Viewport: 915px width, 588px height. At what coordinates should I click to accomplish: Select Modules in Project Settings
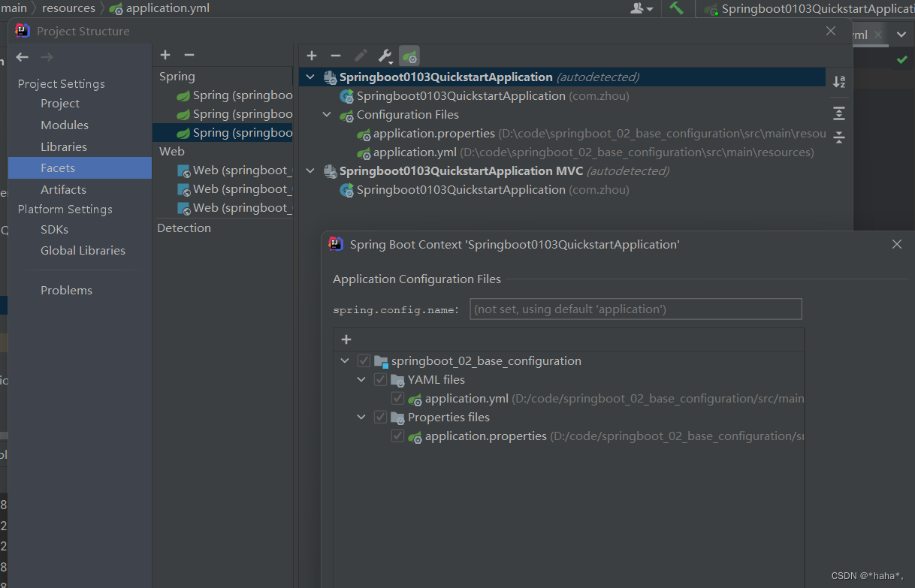click(65, 125)
